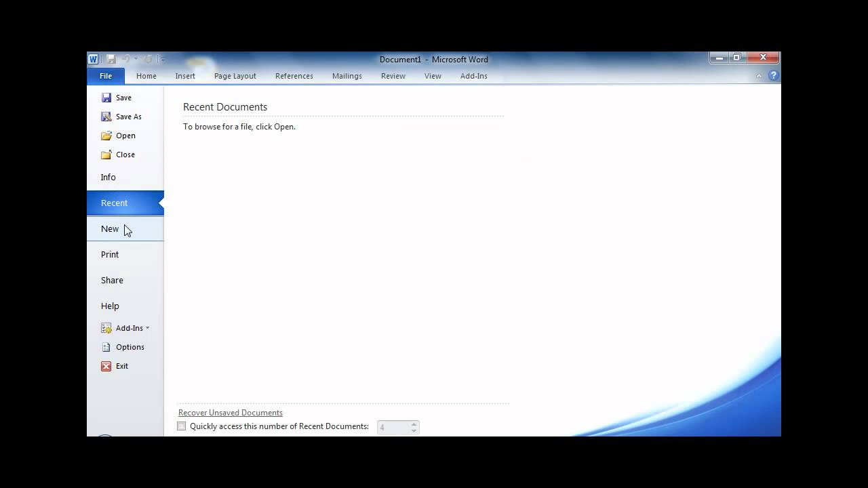Open the File tab
868x488 pixels.
(x=106, y=76)
